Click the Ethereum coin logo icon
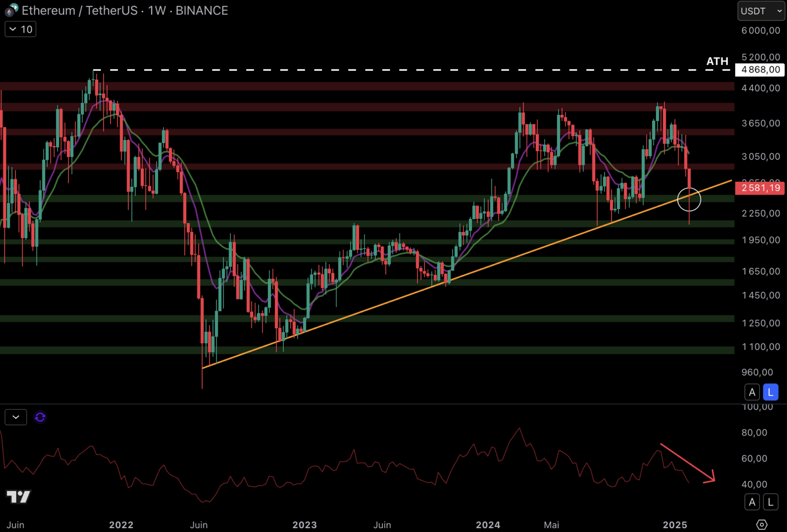Screen dimensions: 787x532 pyautogui.click(x=11, y=10)
